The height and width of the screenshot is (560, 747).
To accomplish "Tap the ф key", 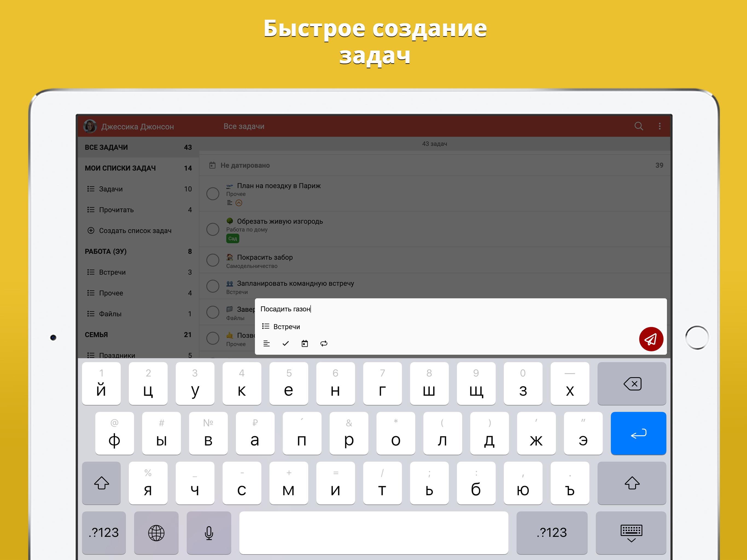I will 115,433.
